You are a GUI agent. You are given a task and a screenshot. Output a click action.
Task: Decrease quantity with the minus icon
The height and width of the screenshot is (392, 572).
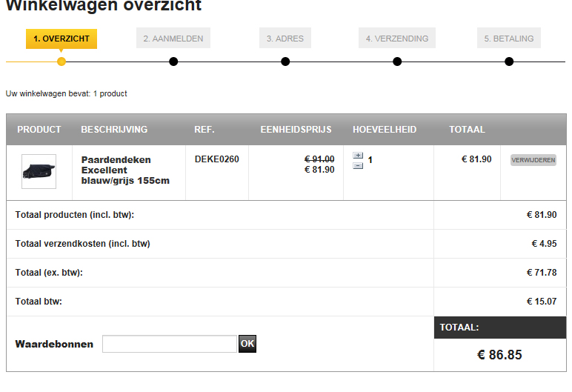point(358,166)
